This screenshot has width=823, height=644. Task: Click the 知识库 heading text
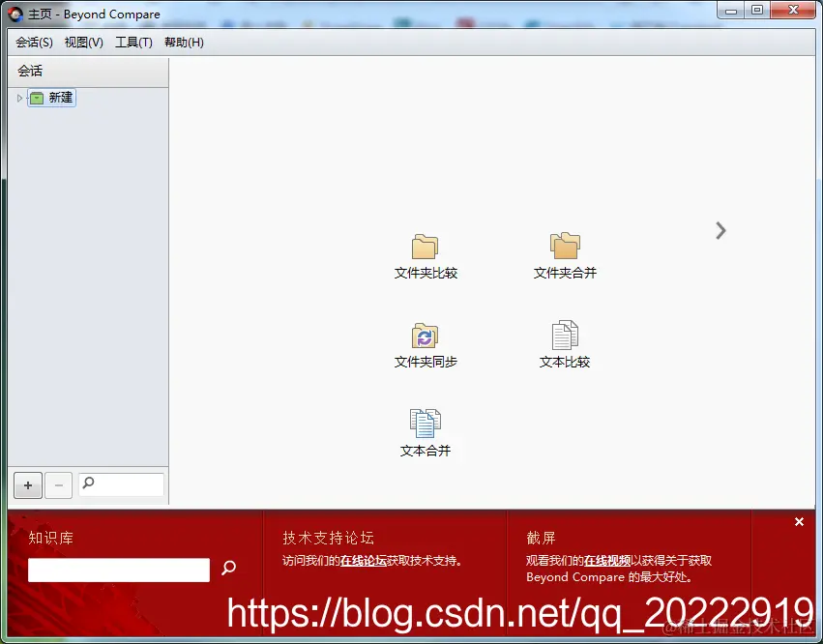pos(51,538)
